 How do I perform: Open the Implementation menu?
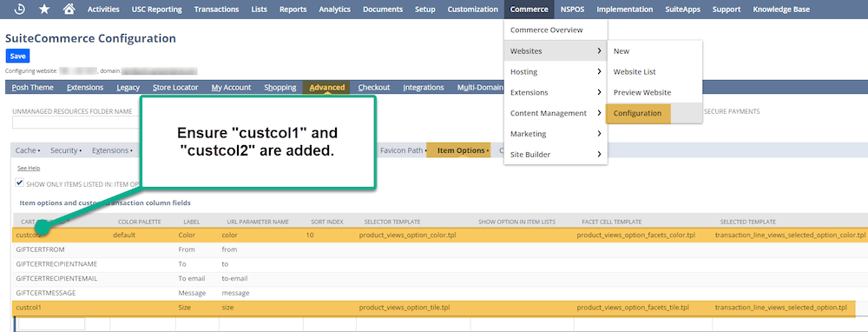[625, 10]
